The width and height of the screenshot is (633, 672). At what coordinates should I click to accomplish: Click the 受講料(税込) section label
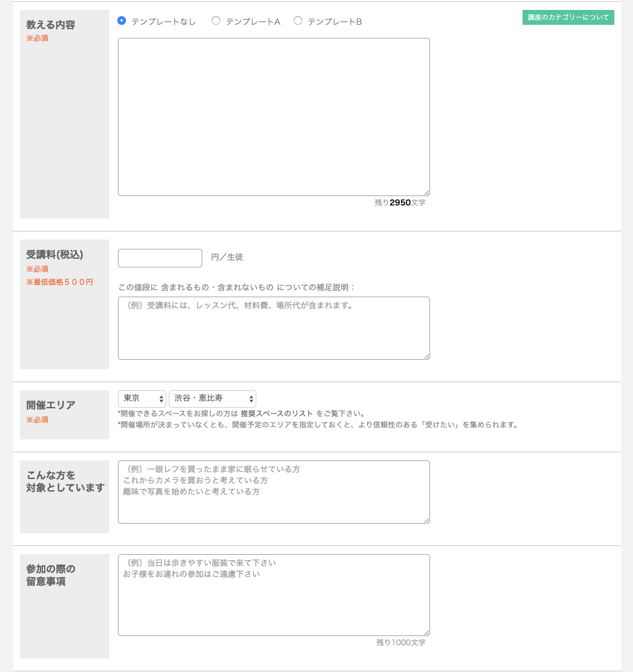click(55, 254)
